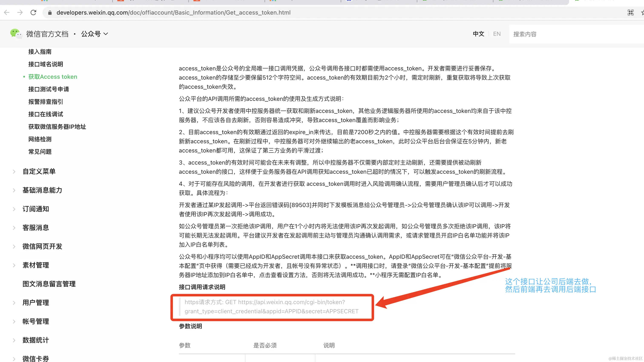This screenshot has width=644, height=362.
Task: Expand the 微信网页开发 chevron
Action: [x=14, y=247]
